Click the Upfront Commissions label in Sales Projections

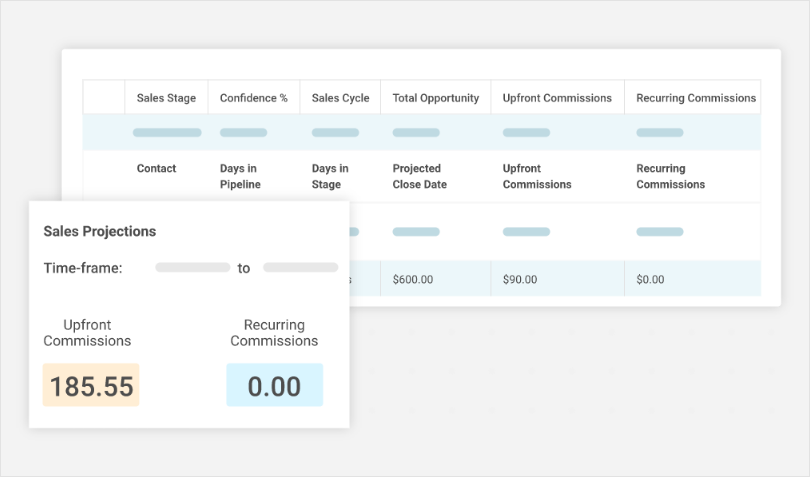[x=87, y=333]
